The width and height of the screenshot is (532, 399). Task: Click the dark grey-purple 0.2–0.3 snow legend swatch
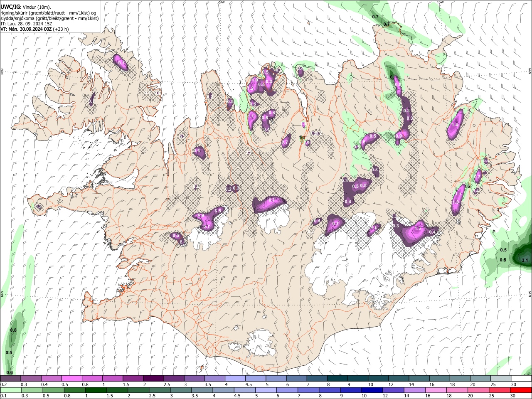coord(10,379)
